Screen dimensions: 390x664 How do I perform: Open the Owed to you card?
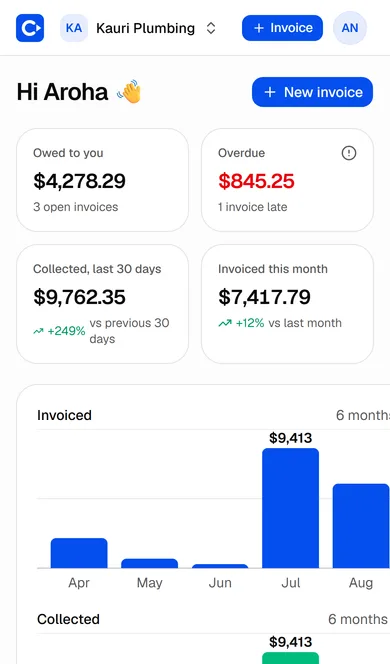tap(102, 180)
